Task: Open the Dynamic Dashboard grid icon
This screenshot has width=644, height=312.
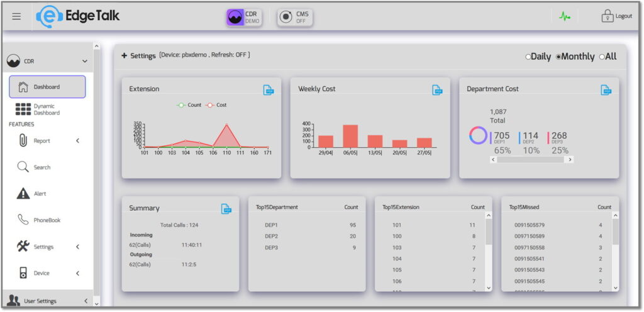Action: point(23,109)
